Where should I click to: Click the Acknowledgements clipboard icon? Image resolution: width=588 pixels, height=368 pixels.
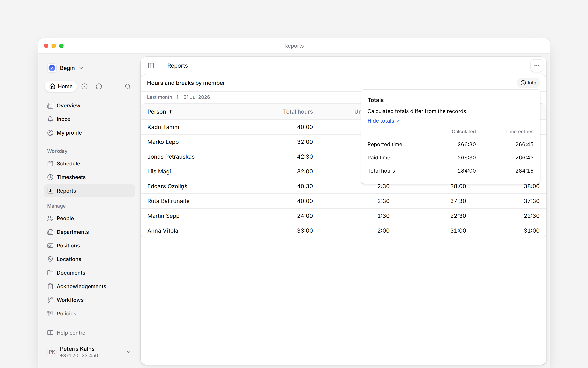pos(50,286)
